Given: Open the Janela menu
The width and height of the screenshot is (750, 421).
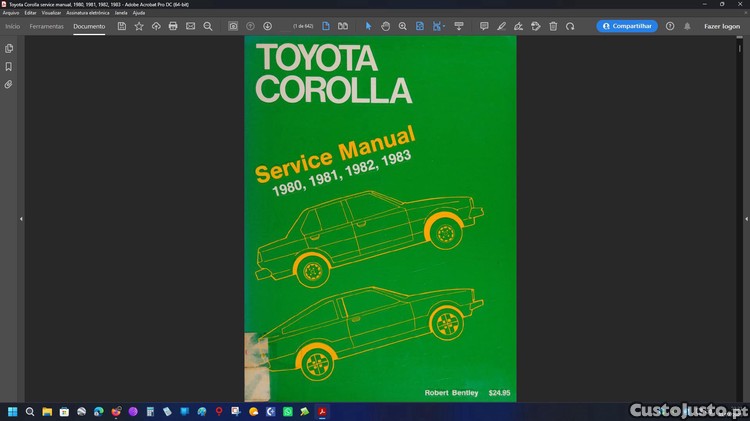Looking at the screenshot, I should pos(121,13).
